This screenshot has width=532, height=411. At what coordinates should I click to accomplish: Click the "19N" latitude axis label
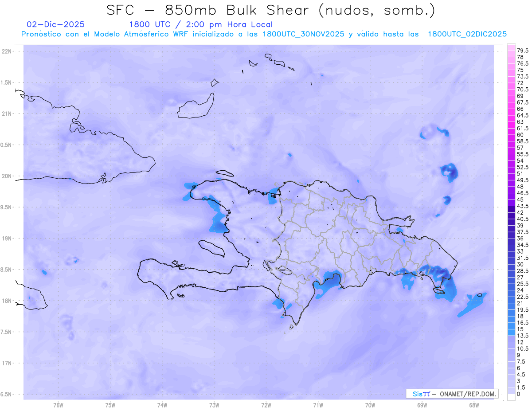tap(7, 239)
